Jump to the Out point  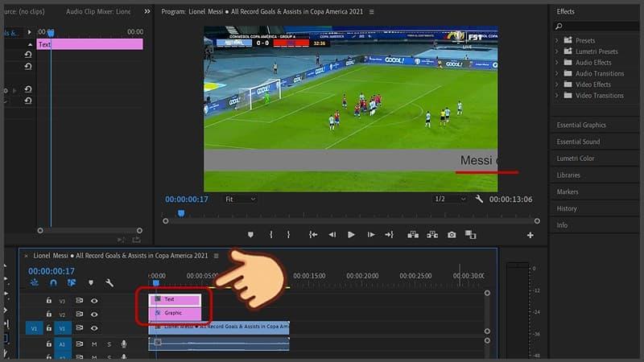[390, 235]
